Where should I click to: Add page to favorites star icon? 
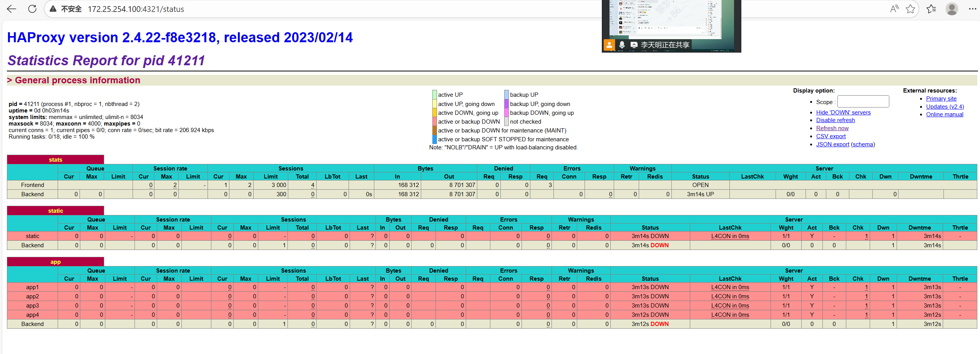[x=910, y=9]
